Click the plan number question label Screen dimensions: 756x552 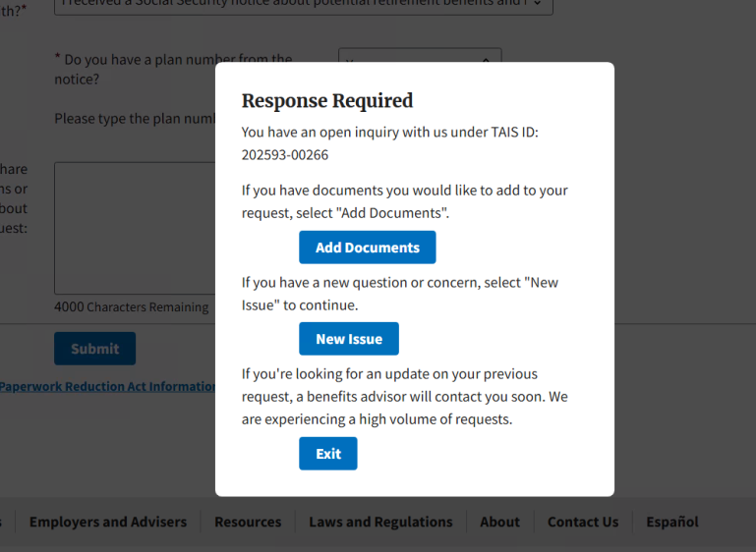pyautogui.click(x=172, y=69)
